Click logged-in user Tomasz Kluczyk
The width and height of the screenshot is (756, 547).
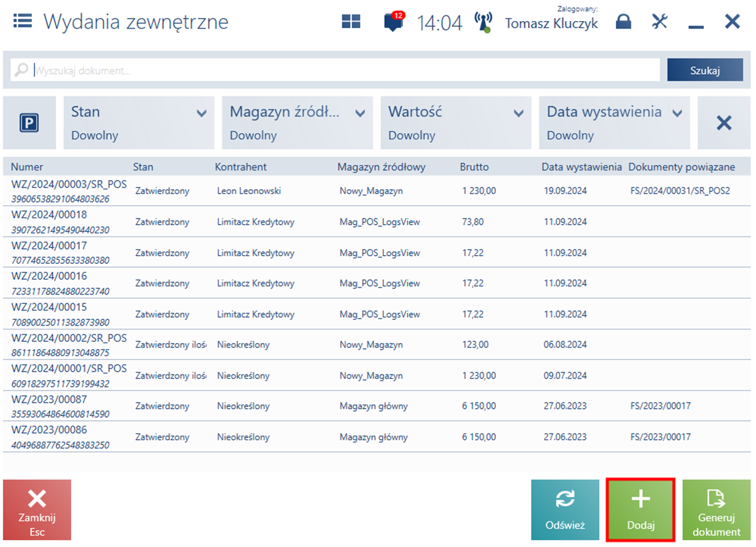pos(551,23)
